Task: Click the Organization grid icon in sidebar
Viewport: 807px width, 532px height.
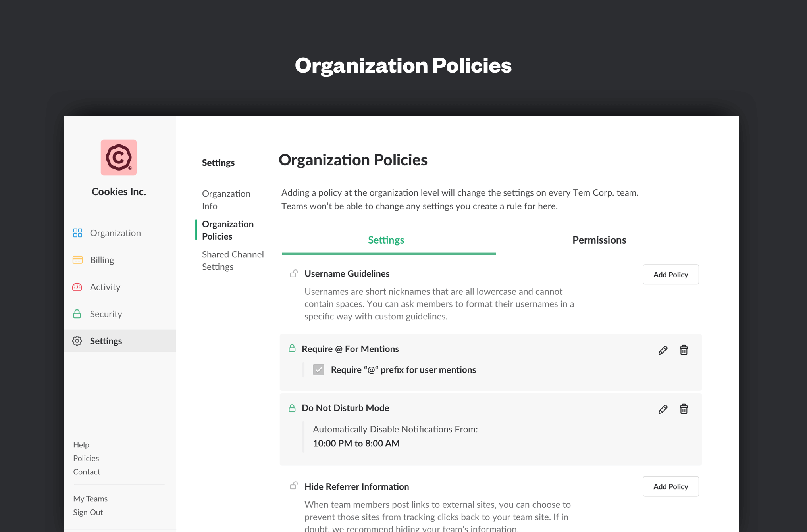Action: pos(77,233)
